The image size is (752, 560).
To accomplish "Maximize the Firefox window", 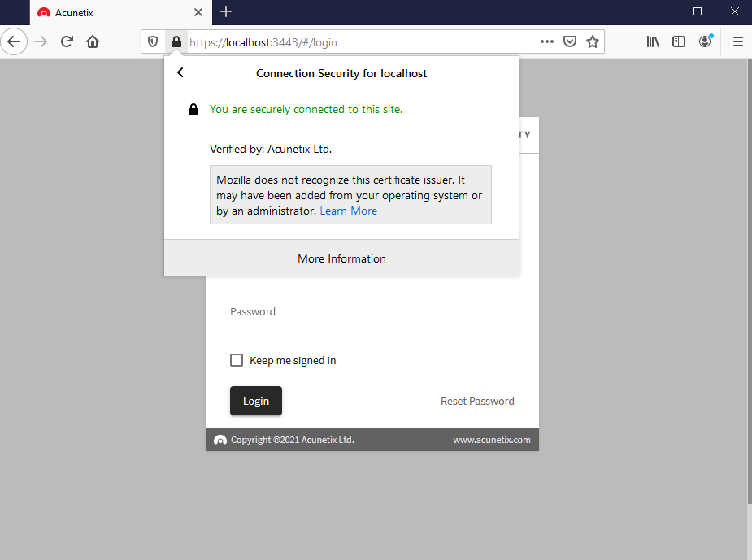I will (698, 11).
